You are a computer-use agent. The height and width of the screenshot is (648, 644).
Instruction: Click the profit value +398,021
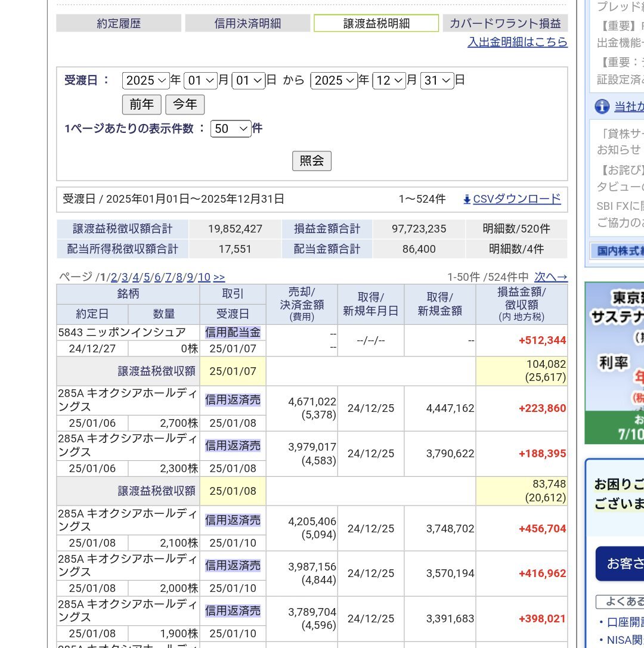coord(542,619)
